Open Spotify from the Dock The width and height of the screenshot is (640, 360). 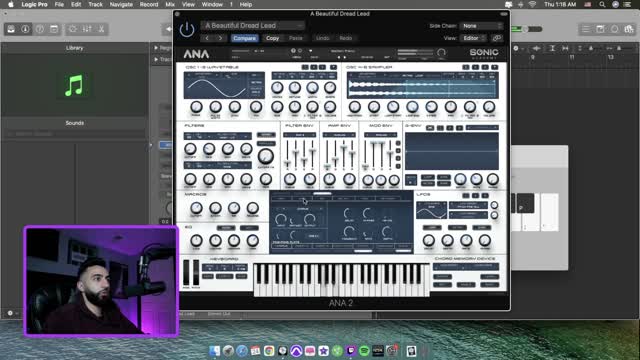pyautogui.click(x=364, y=351)
